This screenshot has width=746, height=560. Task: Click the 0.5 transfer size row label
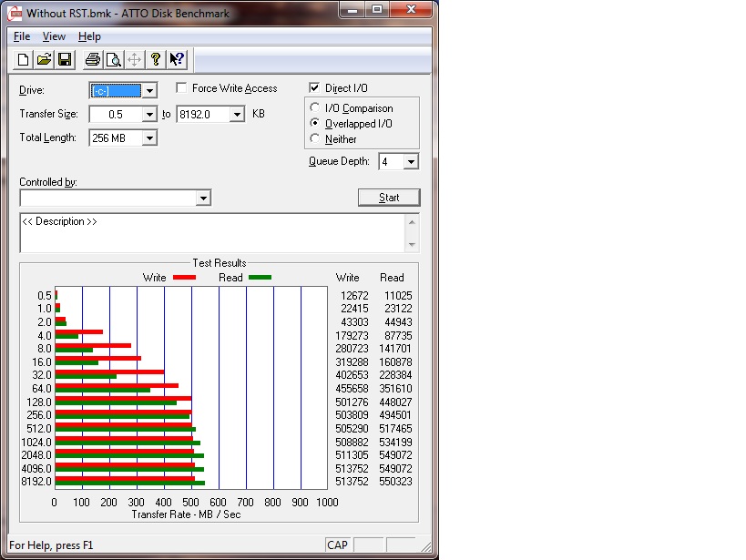pyautogui.click(x=45, y=296)
